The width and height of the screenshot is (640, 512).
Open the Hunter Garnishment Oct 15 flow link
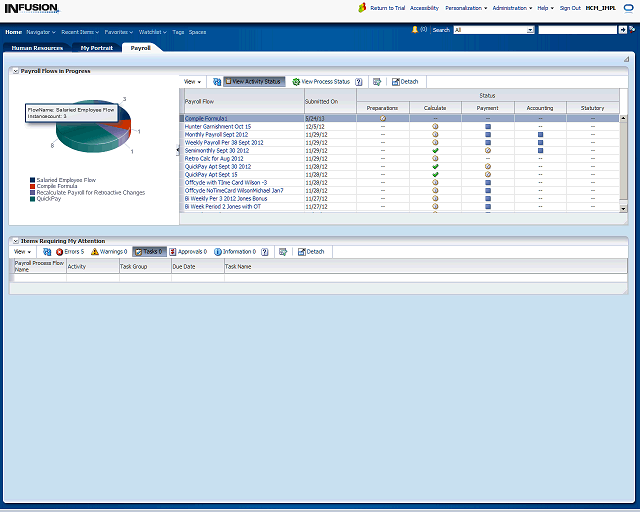[218, 127]
